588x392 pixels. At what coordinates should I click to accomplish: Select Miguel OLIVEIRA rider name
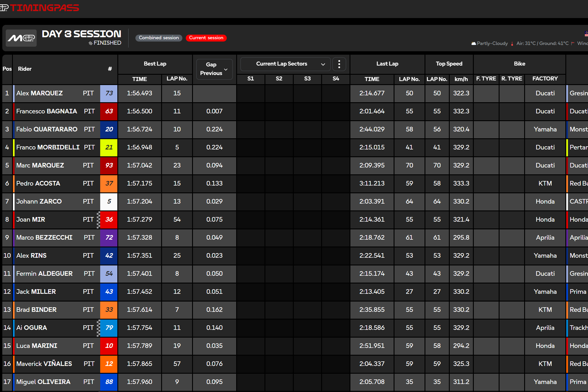[43, 382]
